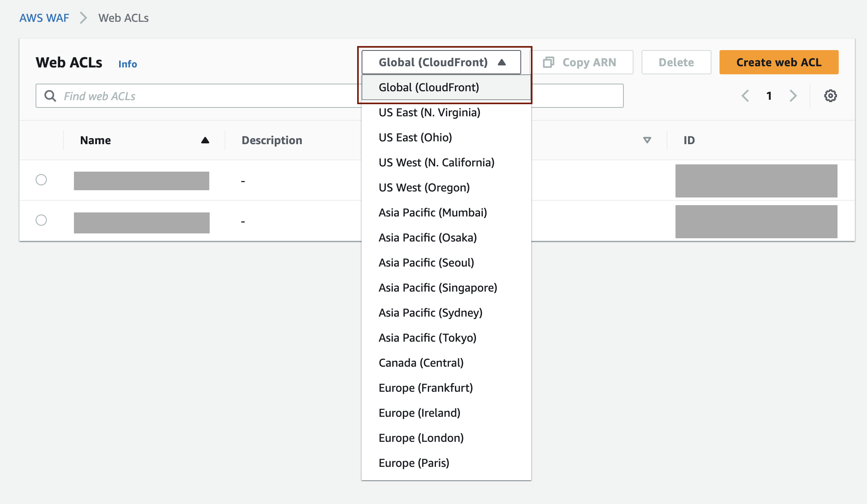Click the search magnifier icon
The image size is (867, 504).
point(51,96)
